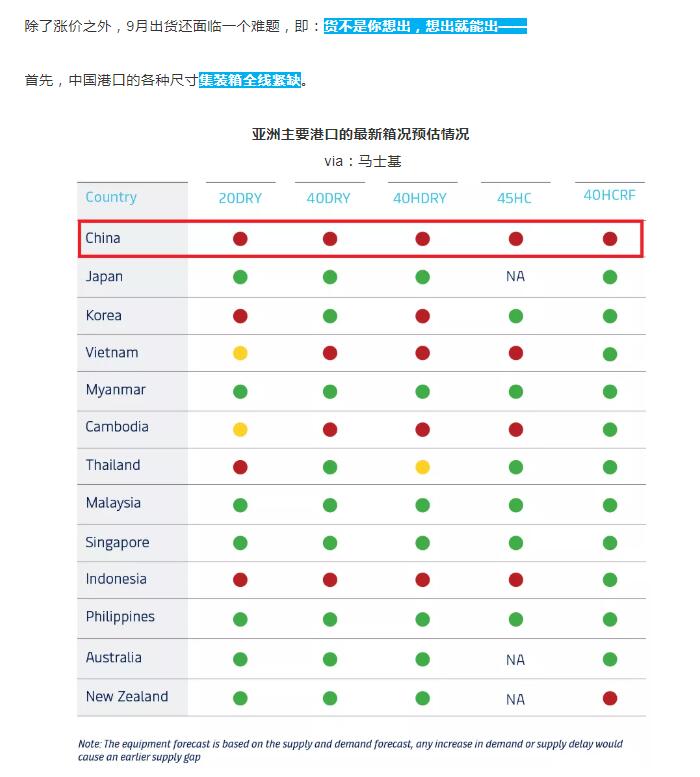Click the highlighted text '集装箱全线紧缺'
The width and height of the screenshot is (700, 777).
pos(250,80)
